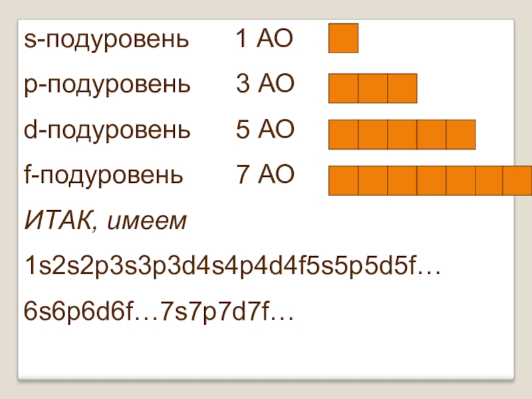The height and width of the screenshot is (399, 532).
Task: Click the "p-подуровень" text label
Action: click(106, 85)
